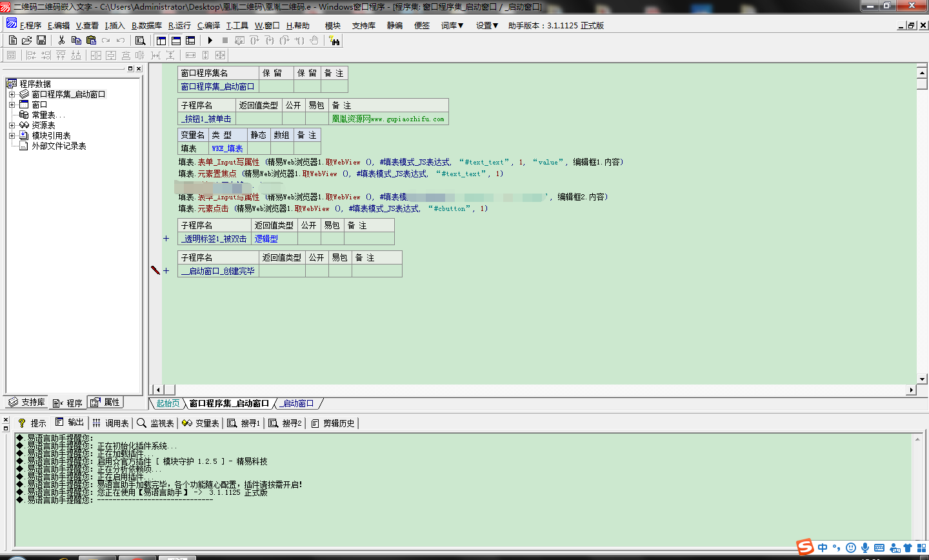Click the undo arrow icon

pyautogui.click(x=121, y=40)
